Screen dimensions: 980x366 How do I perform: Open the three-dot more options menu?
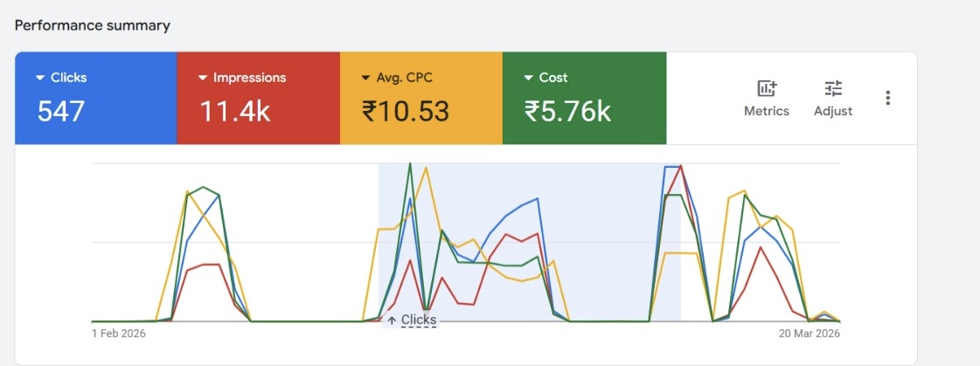click(888, 98)
